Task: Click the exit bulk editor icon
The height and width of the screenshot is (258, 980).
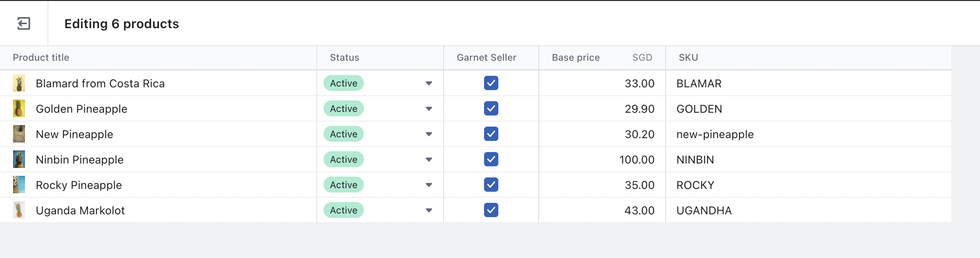Action: (x=24, y=23)
